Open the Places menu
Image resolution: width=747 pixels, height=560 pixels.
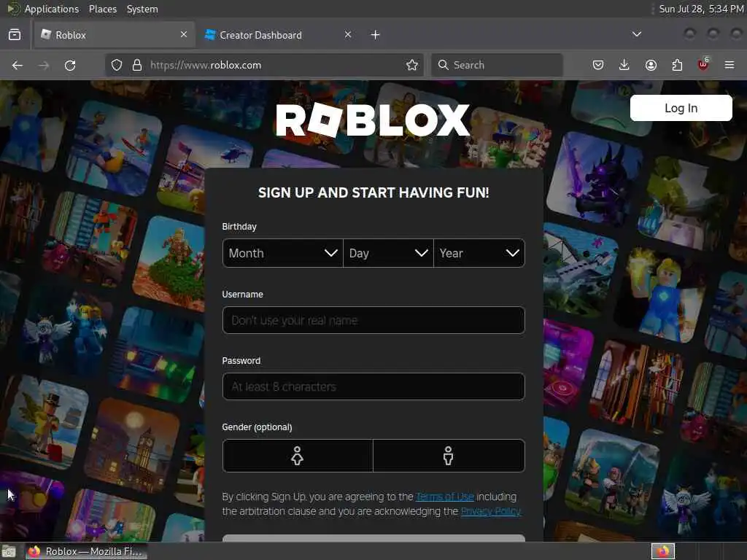tap(103, 9)
